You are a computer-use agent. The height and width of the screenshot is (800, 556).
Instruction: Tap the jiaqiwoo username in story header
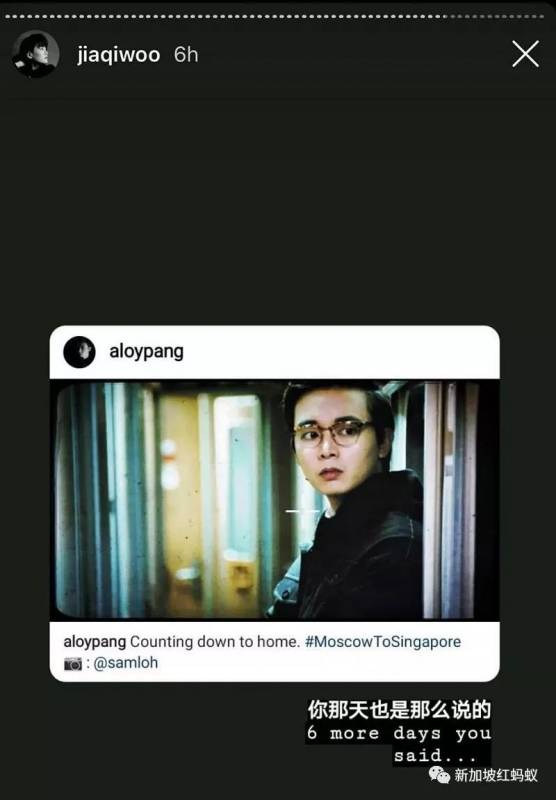click(x=118, y=55)
